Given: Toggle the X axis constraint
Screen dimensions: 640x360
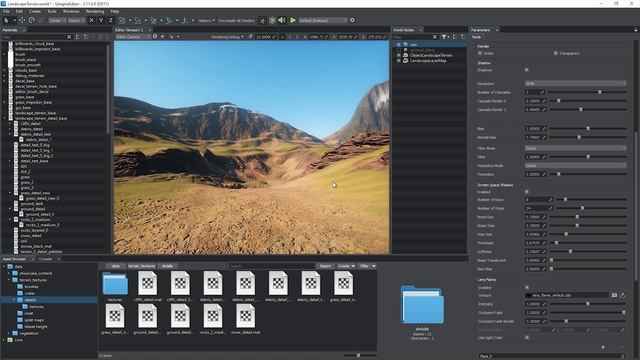Looking at the screenshot, I should pos(91,20).
